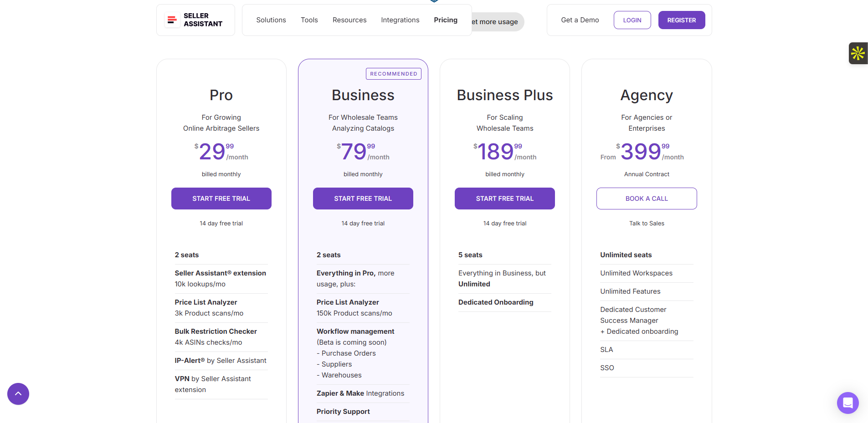868x423 pixels.
Task: Select the Pricing nav item
Action: click(446, 20)
